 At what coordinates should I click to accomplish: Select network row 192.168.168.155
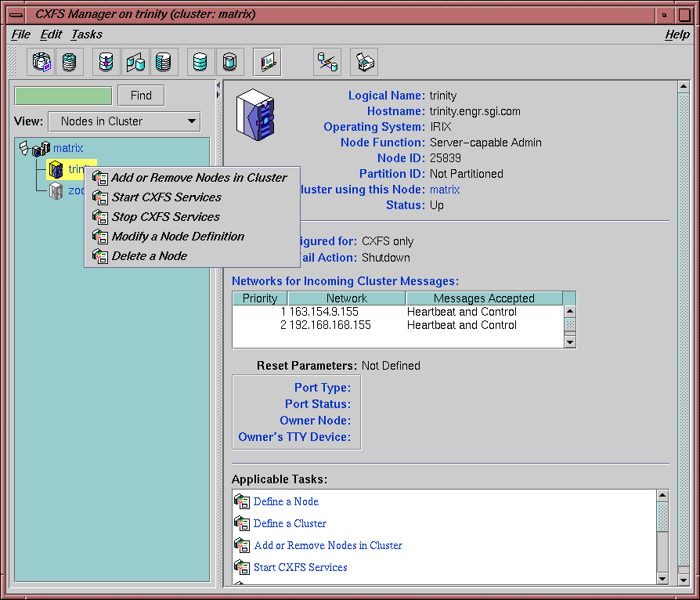[x=399, y=325]
